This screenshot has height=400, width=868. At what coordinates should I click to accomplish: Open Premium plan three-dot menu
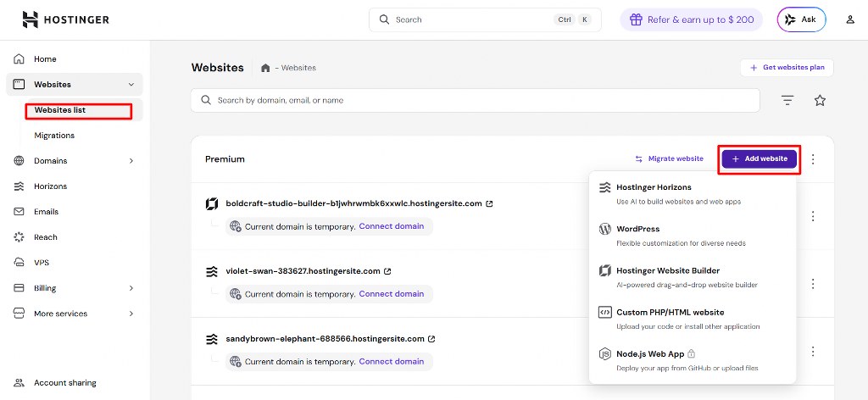pos(813,158)
